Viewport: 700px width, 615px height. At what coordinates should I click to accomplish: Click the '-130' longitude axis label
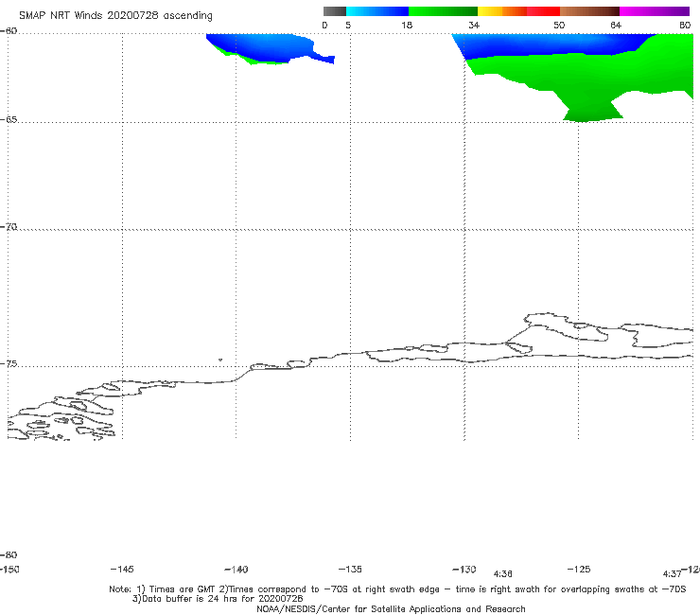(464, 569)
